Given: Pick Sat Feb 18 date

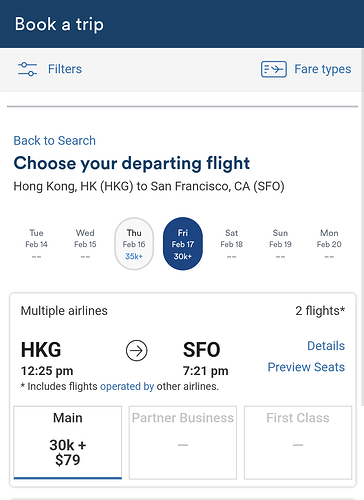Looking at the screenshot, I should (x=232, y=244).
